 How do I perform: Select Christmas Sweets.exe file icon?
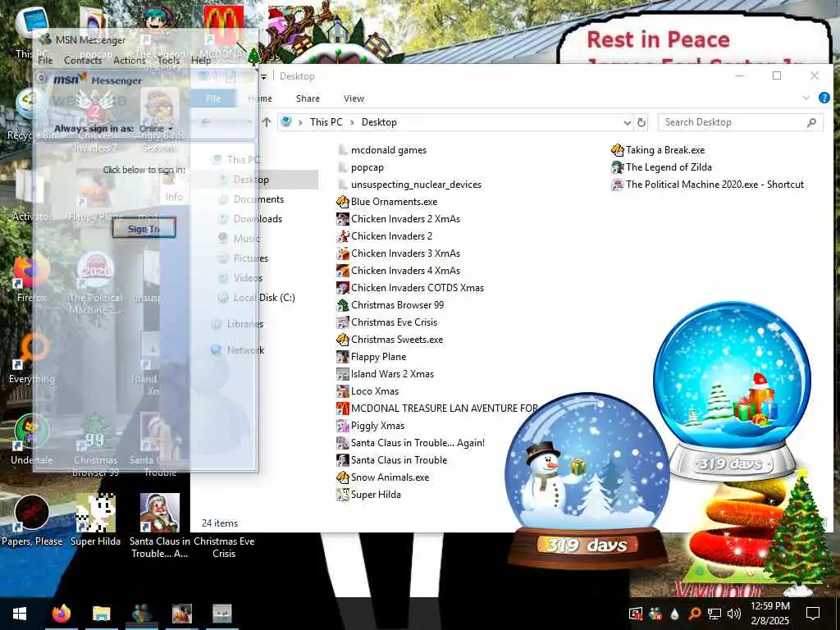[x=342, y=339]
